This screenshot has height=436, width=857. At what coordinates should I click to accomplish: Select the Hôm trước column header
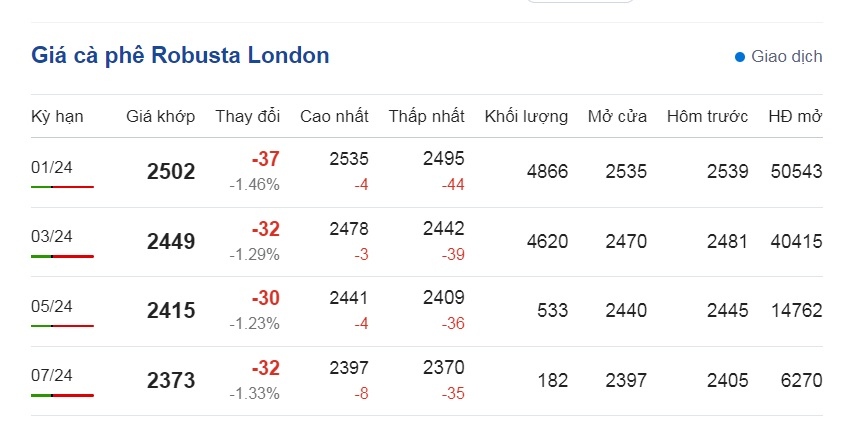[x=708, y=116]
